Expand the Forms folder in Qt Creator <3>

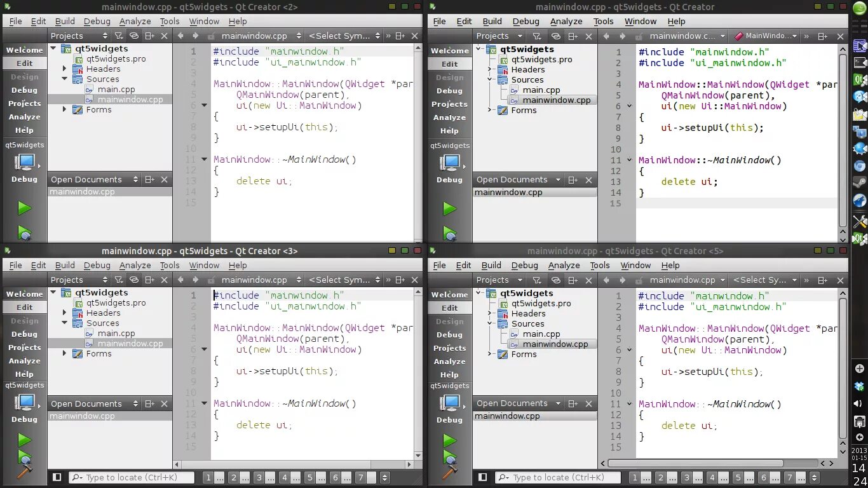(x=65, y=354)
